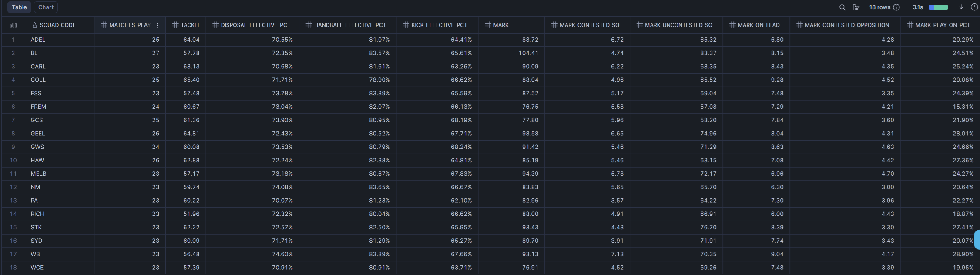The height and width of the screenshot is (275, 980).
Task: Click the DISPOSAL_EFFECTIVE_PCT column header
Action: click(x=255, y=25)
